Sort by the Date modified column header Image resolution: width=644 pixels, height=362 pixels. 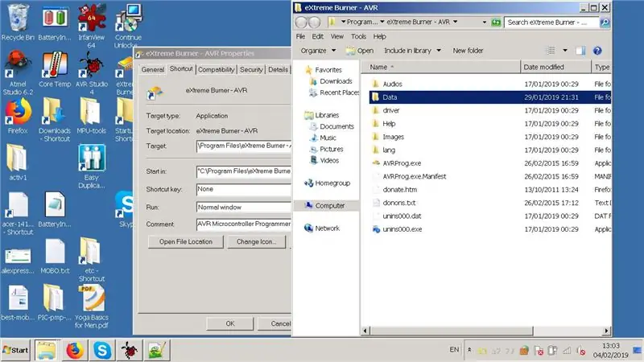point(555,67)
